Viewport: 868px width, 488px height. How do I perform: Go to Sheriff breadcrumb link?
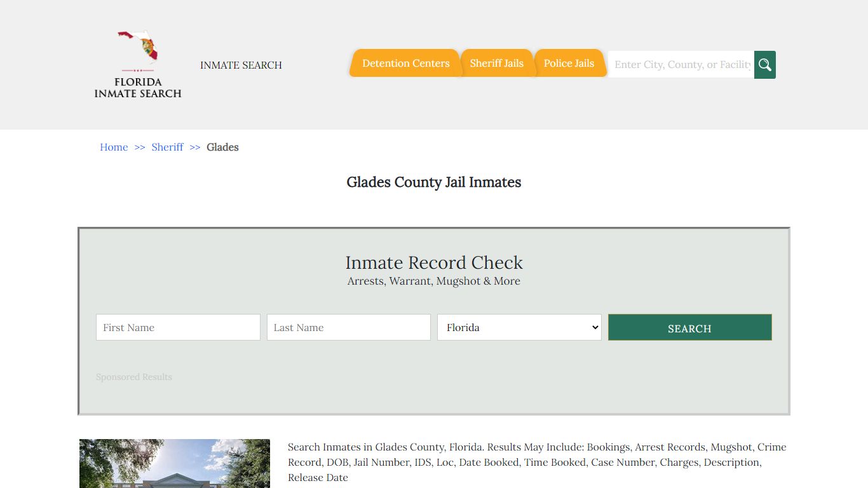click(167, 147)
